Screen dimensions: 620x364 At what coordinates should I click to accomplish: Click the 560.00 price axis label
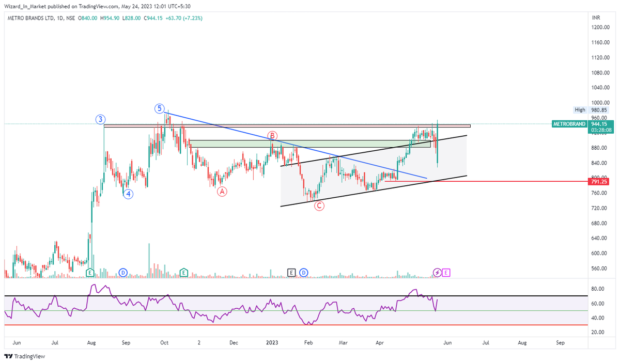point(599,268)
